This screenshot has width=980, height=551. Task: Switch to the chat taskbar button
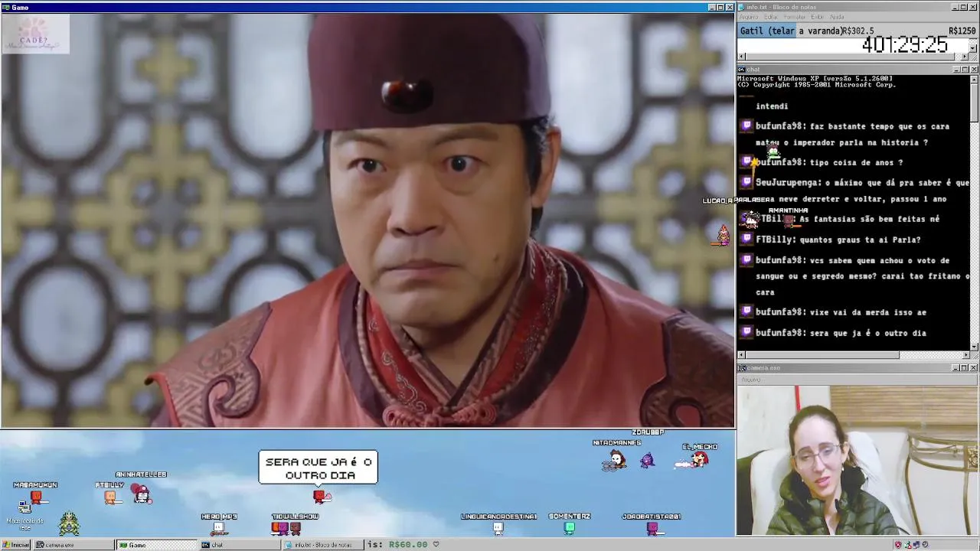[239, 545]
